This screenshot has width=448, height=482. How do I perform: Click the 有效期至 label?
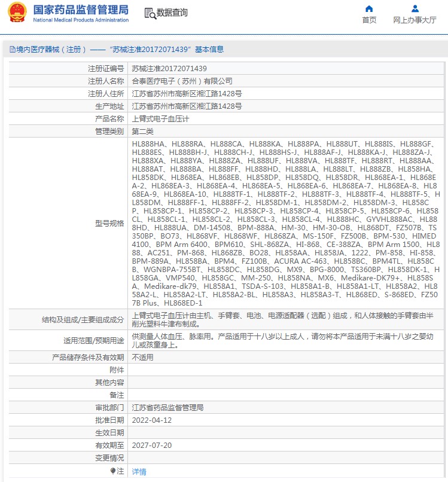[x=109, y=446]
